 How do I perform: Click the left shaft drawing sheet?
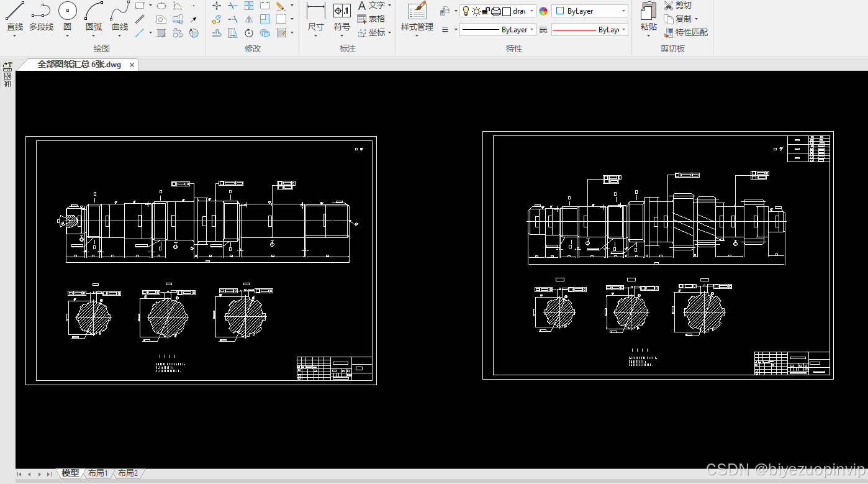coord(201,260)
